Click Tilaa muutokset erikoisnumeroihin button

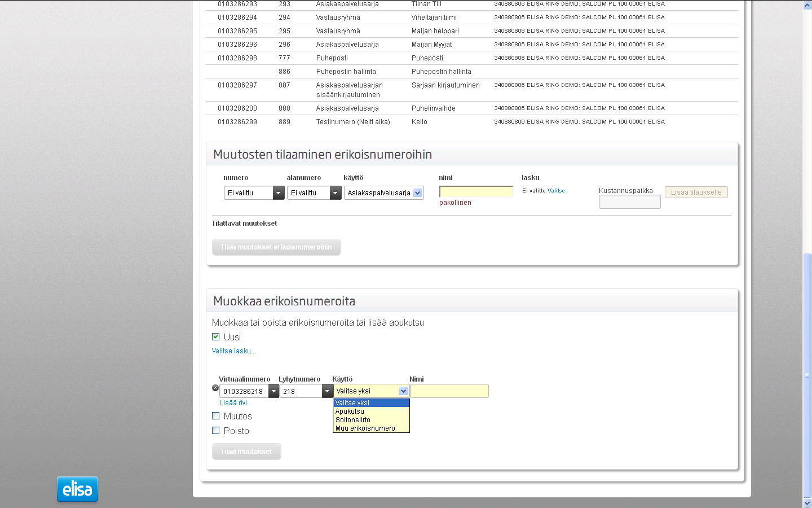point(276,247)
